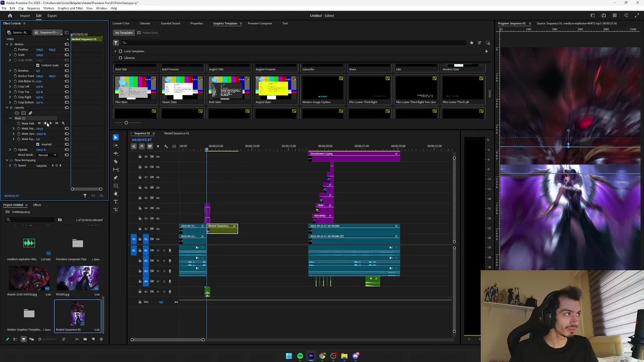Open Sequence menu in menu bar
644x362 pixels.
(33, 9)
